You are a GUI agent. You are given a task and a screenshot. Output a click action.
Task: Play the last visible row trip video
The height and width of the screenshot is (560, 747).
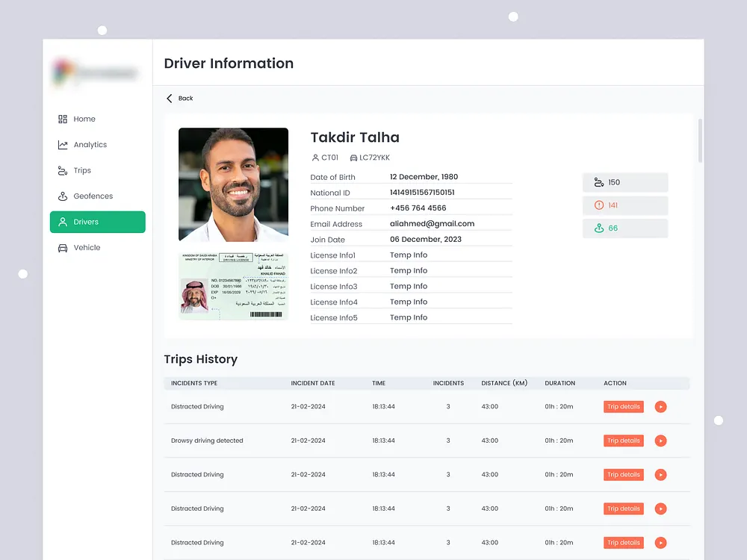click(660, 543)
